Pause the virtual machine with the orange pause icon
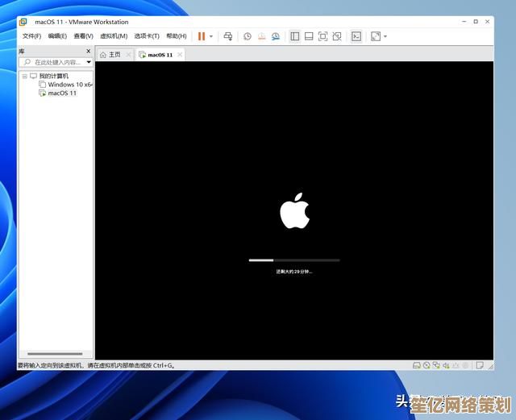 point(202,36)
